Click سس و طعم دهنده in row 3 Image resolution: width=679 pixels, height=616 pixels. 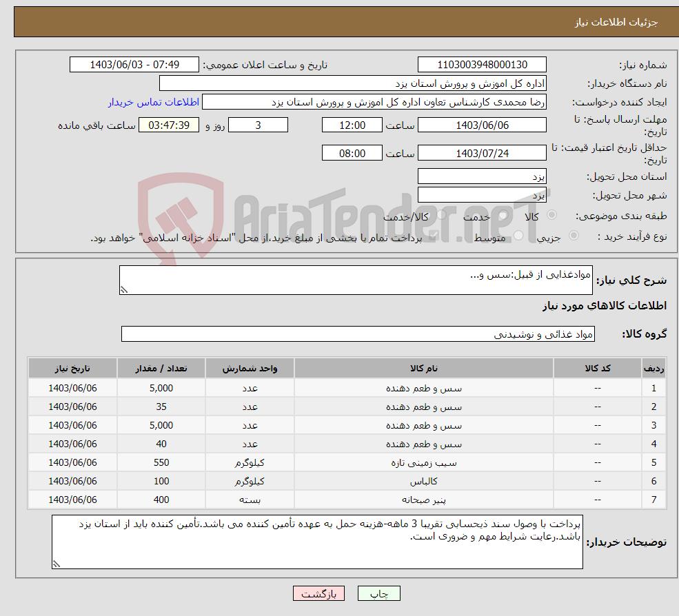(x=424, y=426)
